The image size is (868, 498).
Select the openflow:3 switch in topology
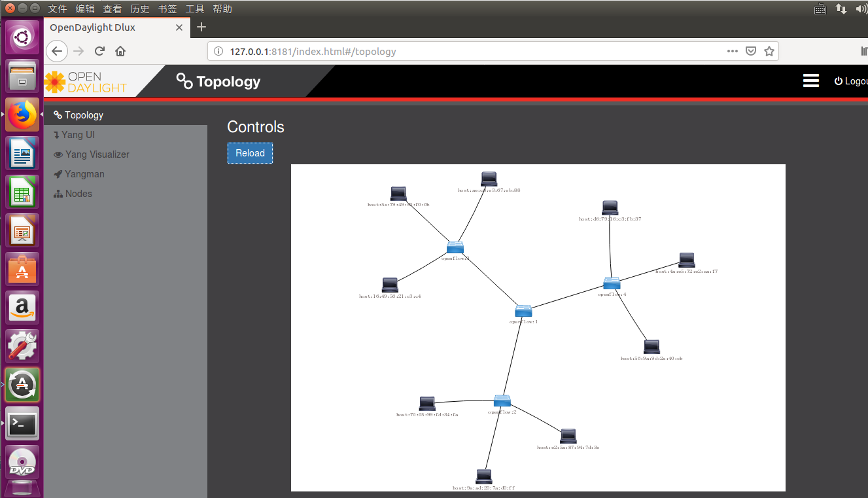pos(455,247)
